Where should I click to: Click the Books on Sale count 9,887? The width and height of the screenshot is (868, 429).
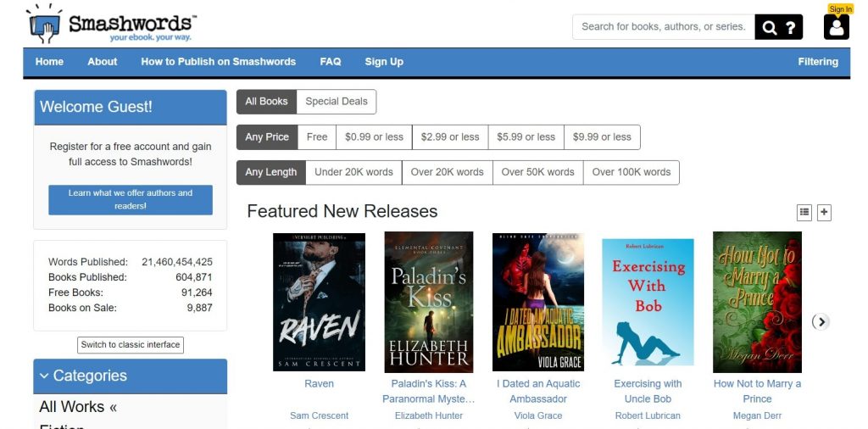pos(199,308)
